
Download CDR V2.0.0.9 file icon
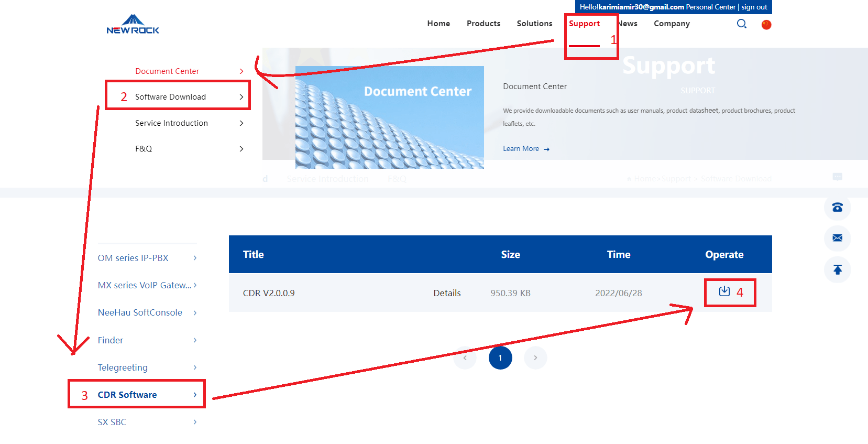click(724, 291)
